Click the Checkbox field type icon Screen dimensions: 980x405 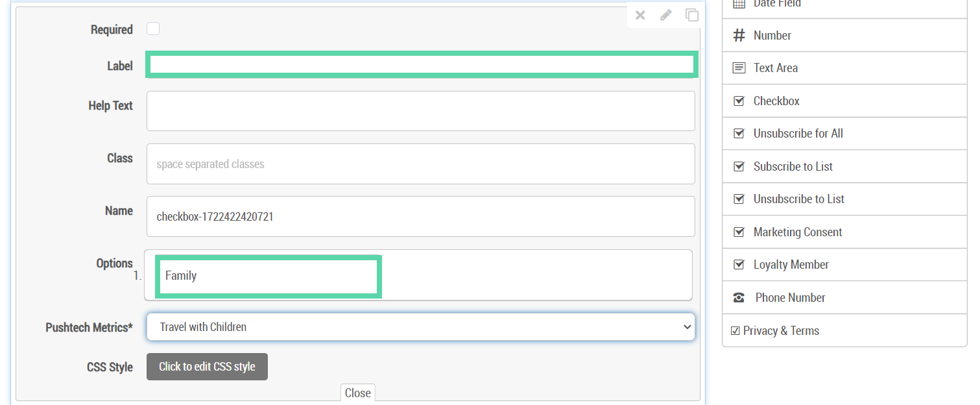click(739, 101)
